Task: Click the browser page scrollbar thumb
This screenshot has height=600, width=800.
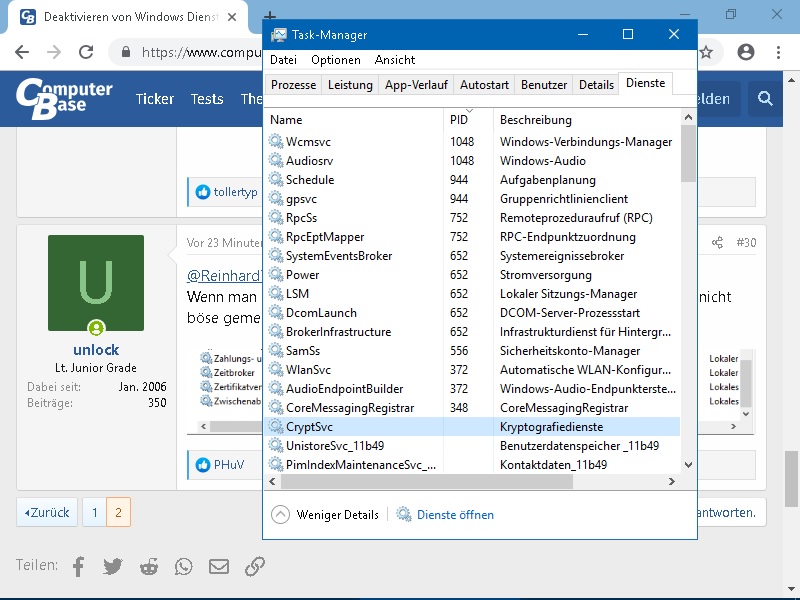Action: [791, 479]
